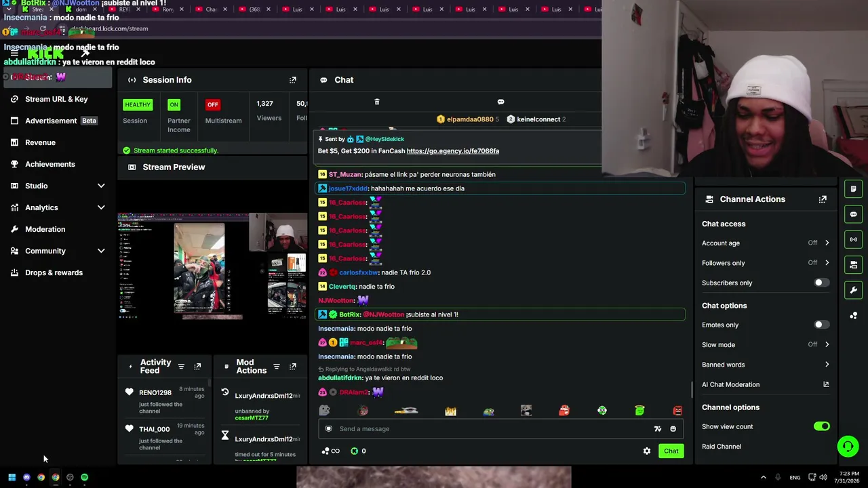Click the layout icon in right rail
Viewport: 868px width, 488px height.
(x=853, y=264)
